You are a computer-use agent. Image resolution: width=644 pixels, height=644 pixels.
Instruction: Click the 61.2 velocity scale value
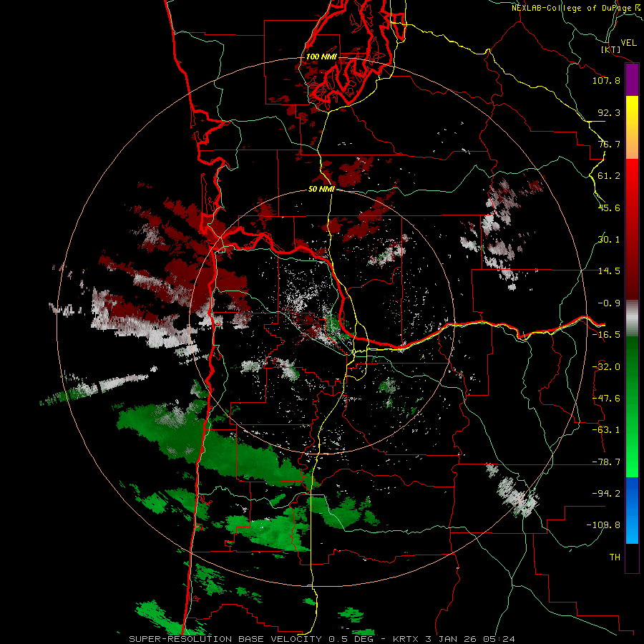pyautogui.click(x=609, y=176)
